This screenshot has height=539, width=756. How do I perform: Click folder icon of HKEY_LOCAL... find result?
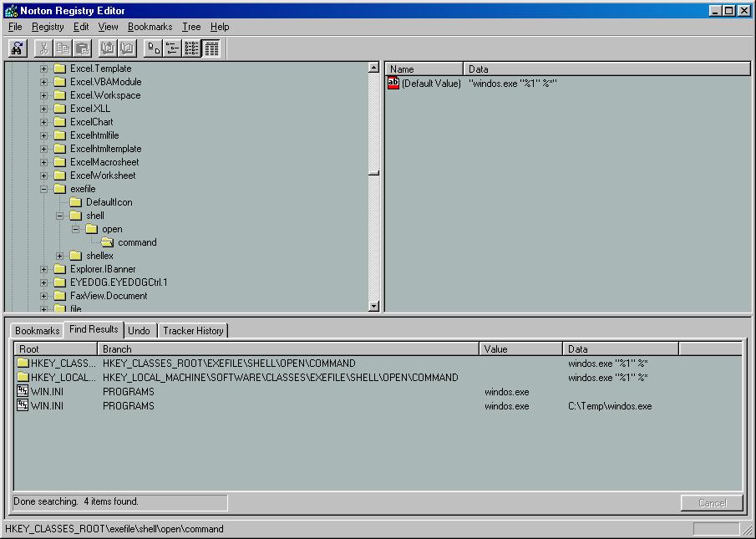click(23, 377)
